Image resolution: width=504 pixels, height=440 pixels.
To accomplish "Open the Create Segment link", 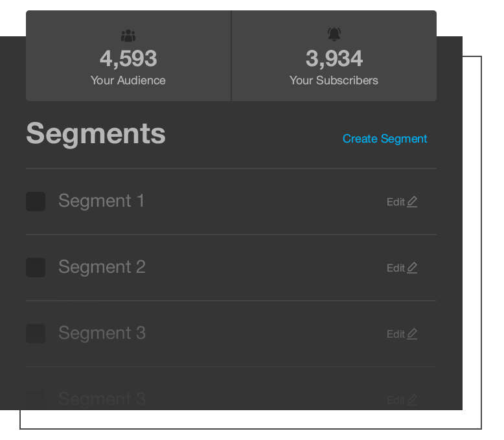I will pyautogui.click(x=385, y=139).
